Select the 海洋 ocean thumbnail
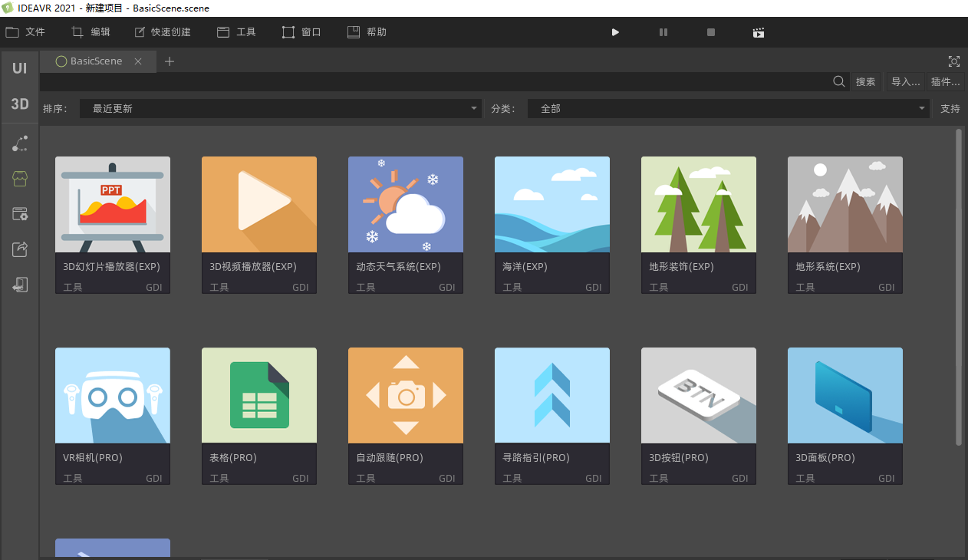 (x=552, y=204)
